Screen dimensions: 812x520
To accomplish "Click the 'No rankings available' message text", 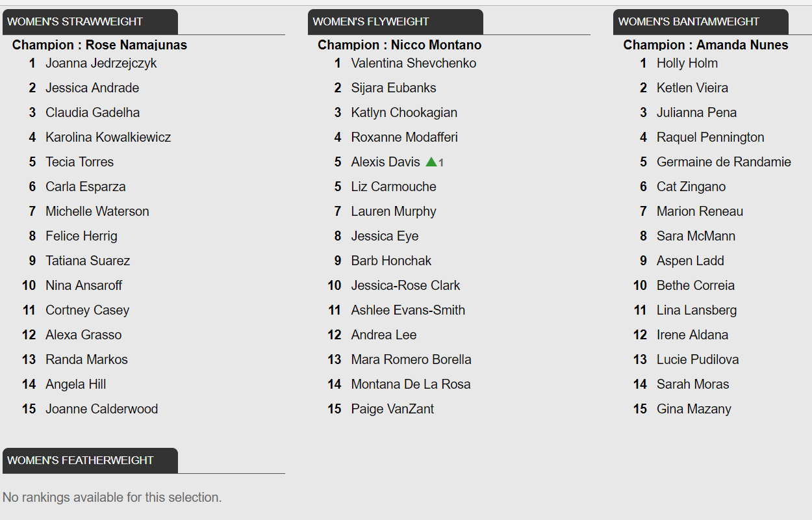I will click(x=112, y=497).
